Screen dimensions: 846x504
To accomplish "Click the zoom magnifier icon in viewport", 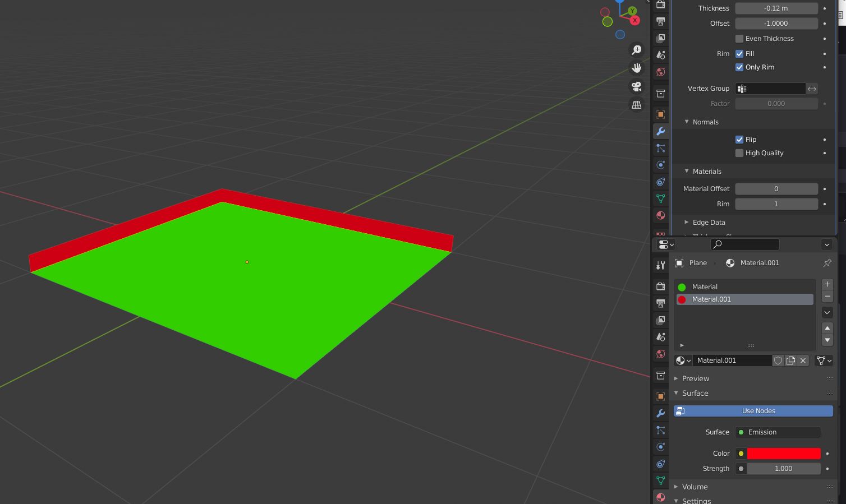I will click(637, 50).
